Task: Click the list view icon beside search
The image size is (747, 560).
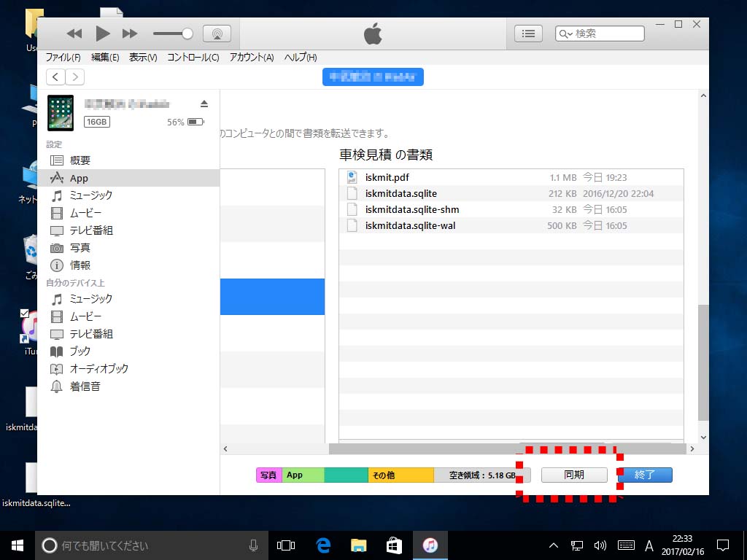Action: click(x=528, y=34)
